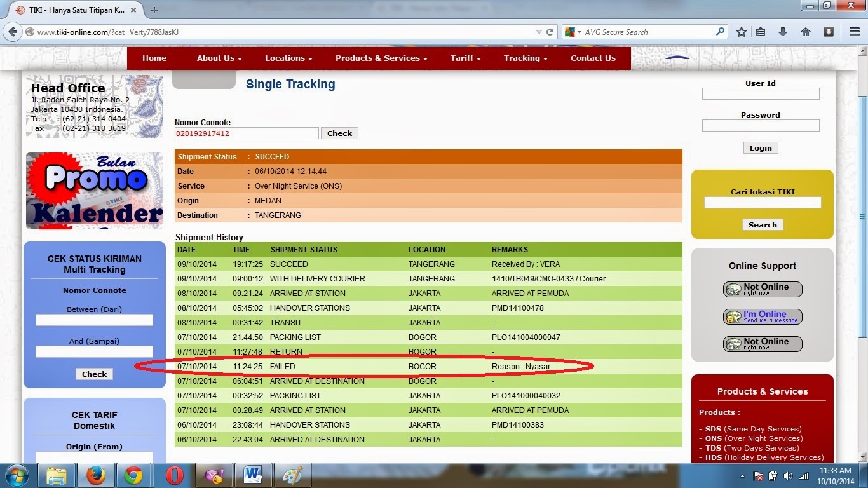This screenshot has width=868, height=488.
Task: Click Check in Multi Tracking panel
Action: (94, 374)
